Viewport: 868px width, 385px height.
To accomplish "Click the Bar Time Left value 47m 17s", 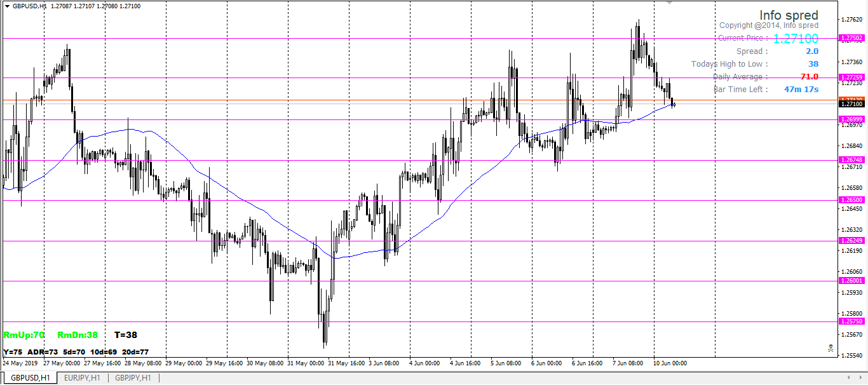I will click(801, 90).
